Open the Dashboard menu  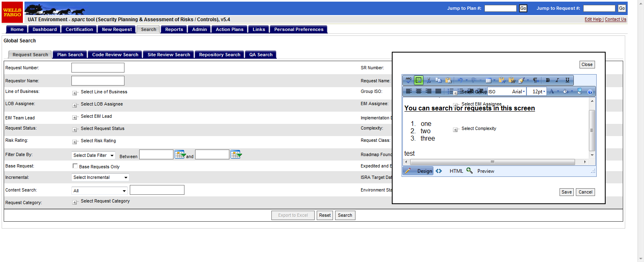(x=44, y=29)
